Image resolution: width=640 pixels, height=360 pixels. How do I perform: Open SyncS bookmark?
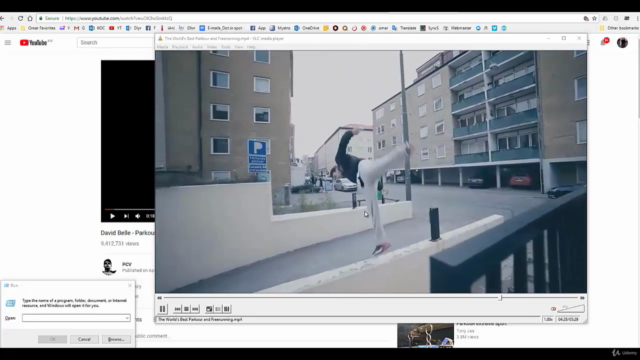coord(429,28)
